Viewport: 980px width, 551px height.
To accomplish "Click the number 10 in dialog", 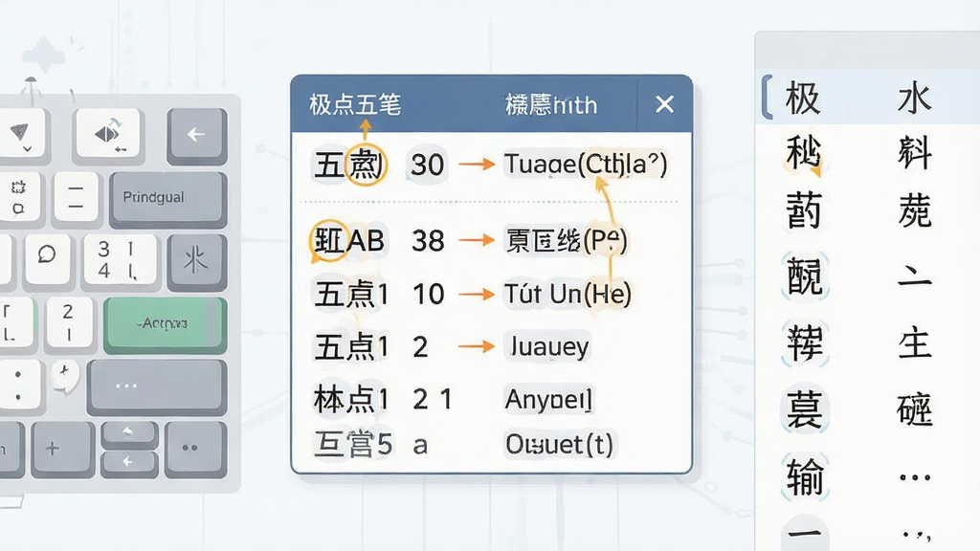I will [x=428, y=295].
